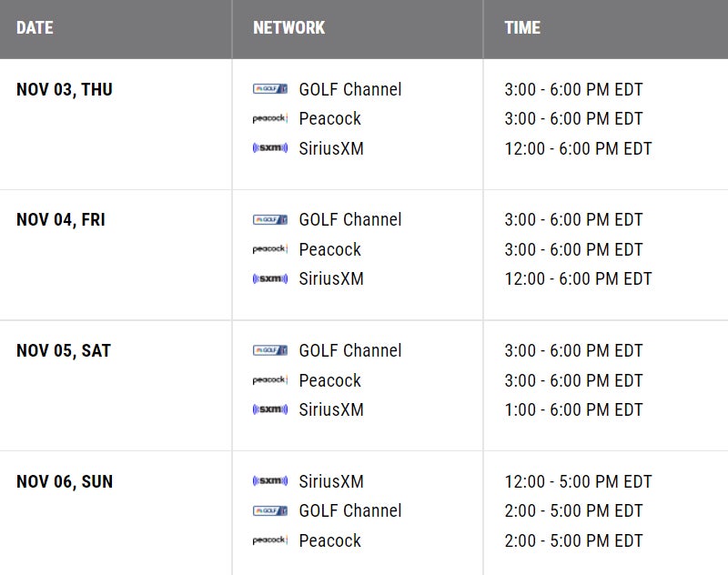Image resolution: width=728 pixels, height=575 pixels.
Task: Click the NOV 04, FRI date cell
Action: [x=60, y=220]
